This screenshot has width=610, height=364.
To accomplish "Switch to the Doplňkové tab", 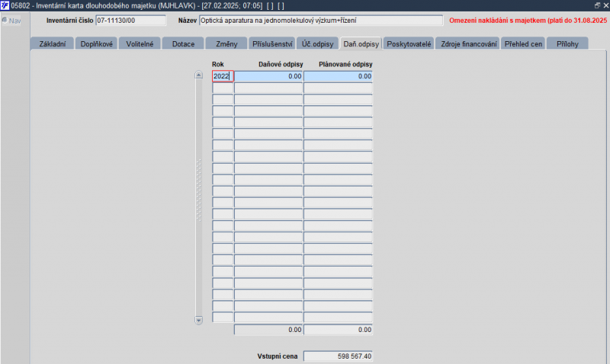I will coord(96,43).
